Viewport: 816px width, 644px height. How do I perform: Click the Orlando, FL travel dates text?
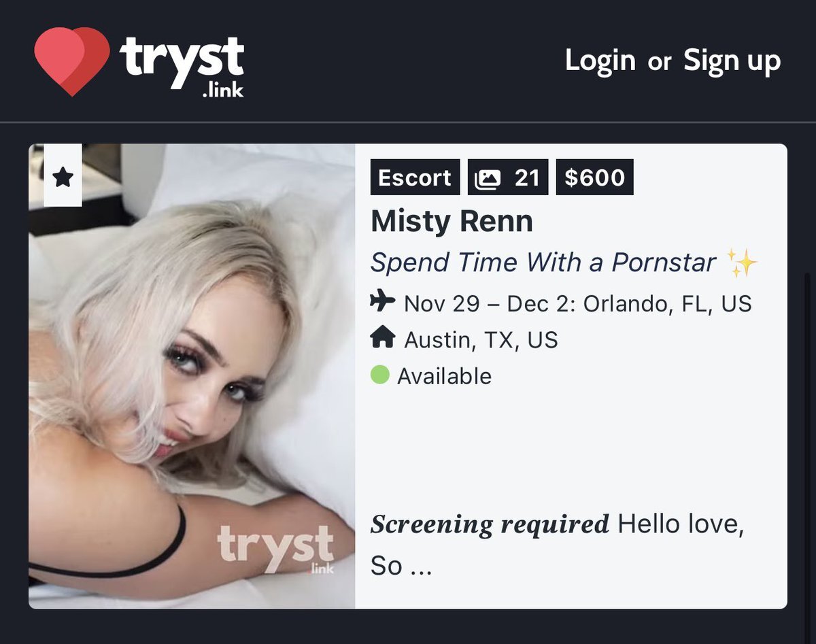(578, 303)
